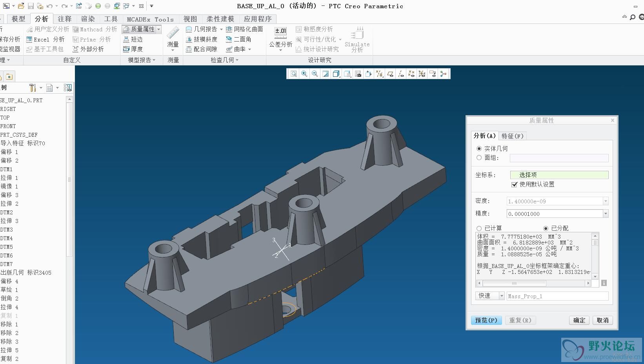Toggle annotation display icon
The image size is (644, 364).
click(433, 74)
